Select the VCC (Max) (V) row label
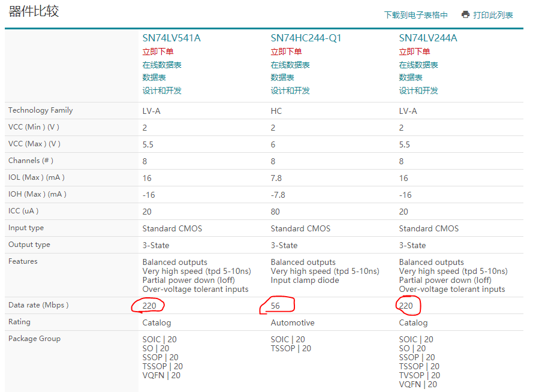The image size is (548, 392). pos(34,144)
